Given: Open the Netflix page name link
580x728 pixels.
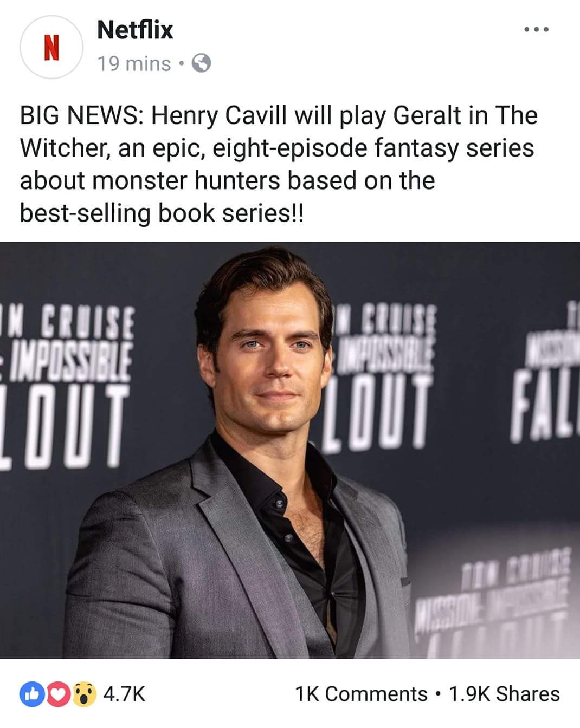Looking at the screenshot, I should click(135, 30).
